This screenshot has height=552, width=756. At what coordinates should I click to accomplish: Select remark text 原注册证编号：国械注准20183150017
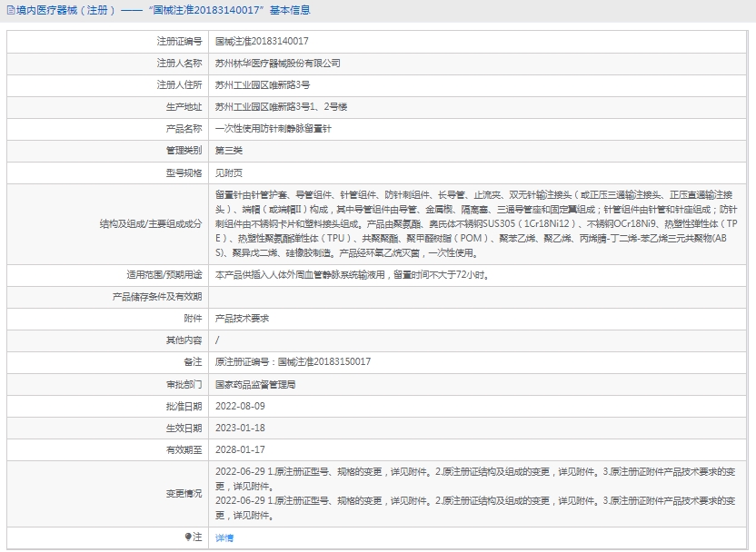pyautogui.click(x=293, y=361)
